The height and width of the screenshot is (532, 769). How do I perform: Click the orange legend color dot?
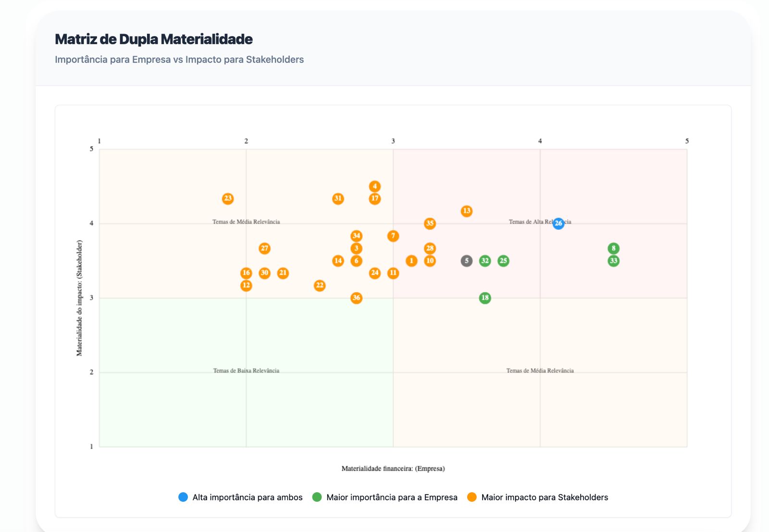point(472,497)
